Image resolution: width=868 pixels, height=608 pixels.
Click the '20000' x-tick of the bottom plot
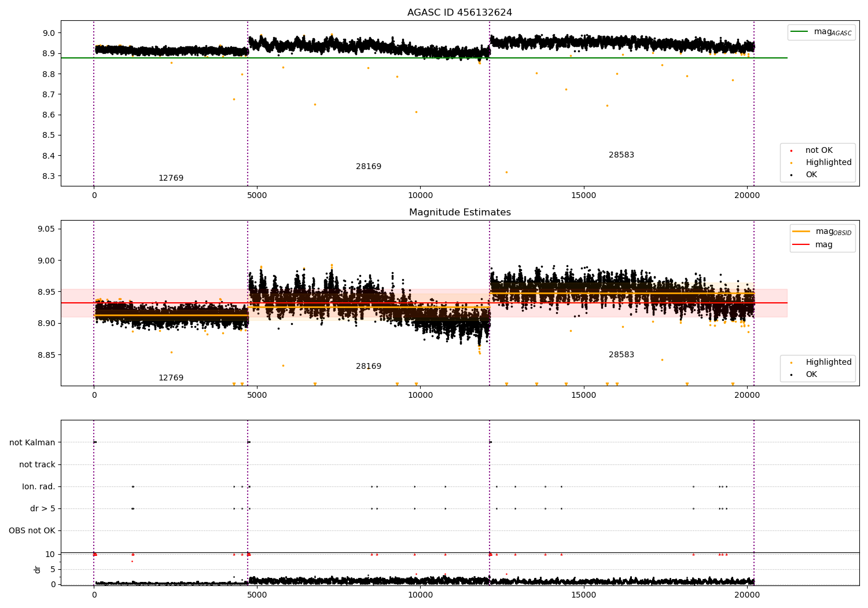click(x=747, y=595)
